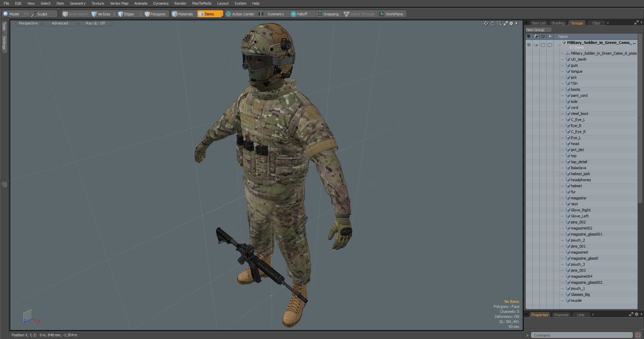Open the Perspective view type dropdown

coord(28,23)
